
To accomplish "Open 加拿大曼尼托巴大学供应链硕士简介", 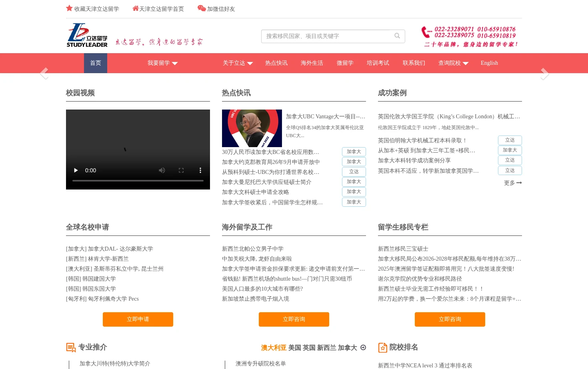I will (x=267, y=182).
